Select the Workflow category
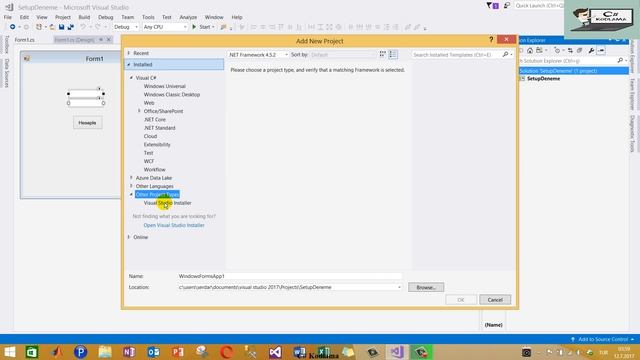The width and height of the screenshot is (640, 360). (x=154, y=169)
